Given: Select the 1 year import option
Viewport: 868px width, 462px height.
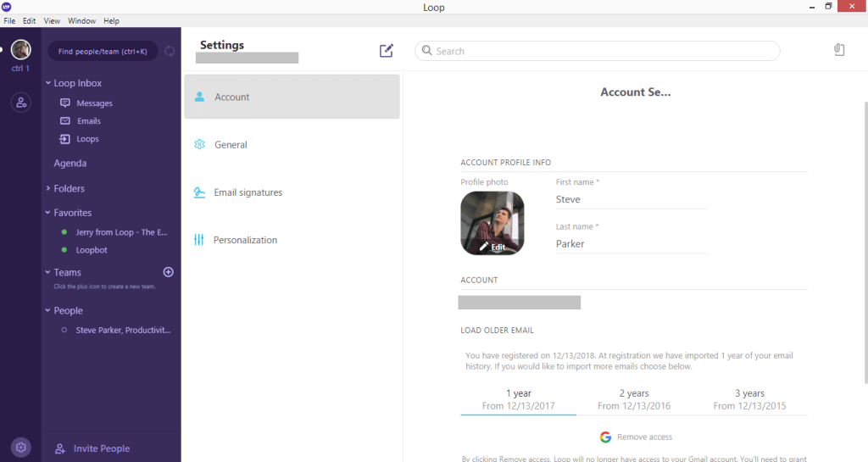Looking at the screenshot, I should pos(518,399).
